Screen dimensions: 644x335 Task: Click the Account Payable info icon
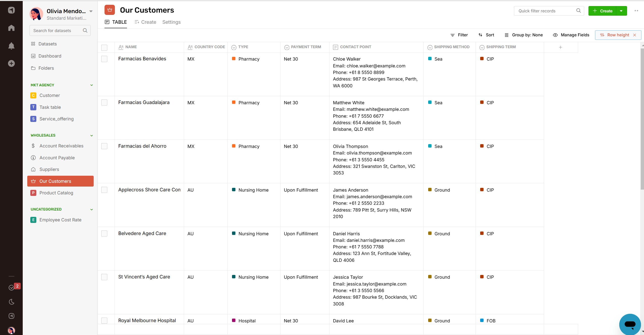coord(33,158)
